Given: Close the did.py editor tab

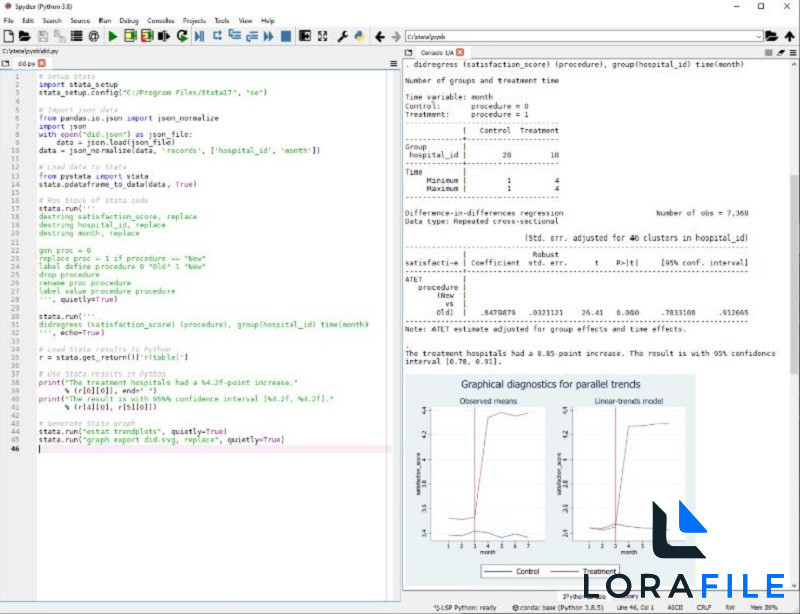Looking at the screenshot, I should pyautogui.click(x=42, y=63).
